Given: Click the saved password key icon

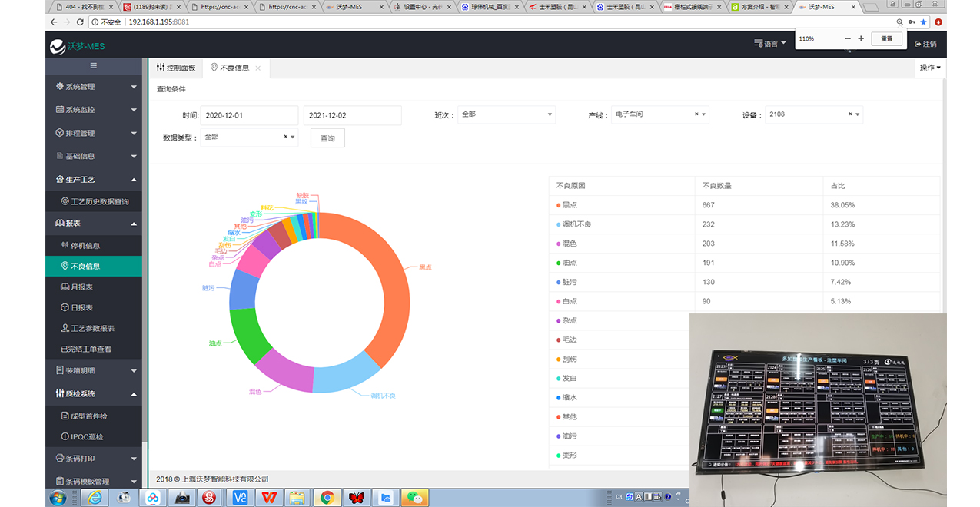Looking at the screenshot, I should [x=912, y=22].
